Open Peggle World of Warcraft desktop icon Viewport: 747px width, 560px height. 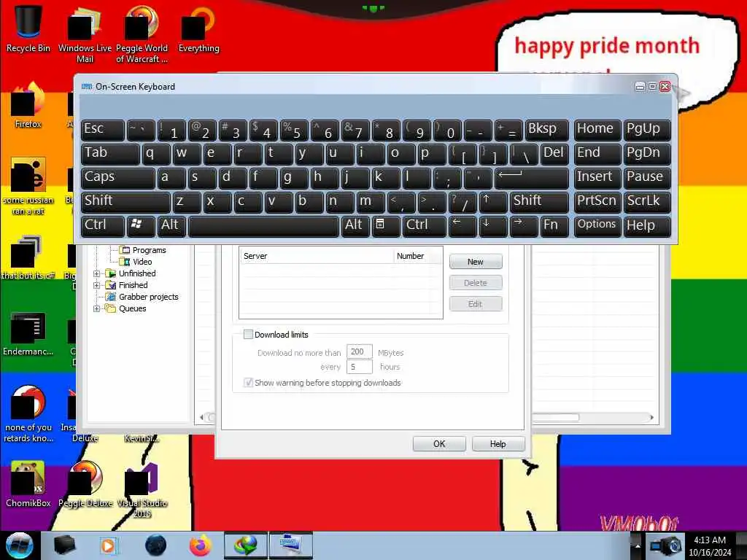click(142, 34)
